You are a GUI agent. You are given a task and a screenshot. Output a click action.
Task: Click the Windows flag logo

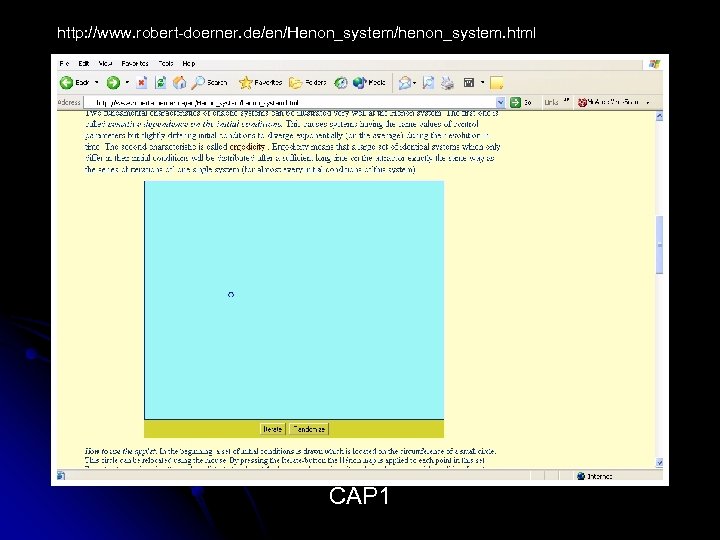pos(654,64)
